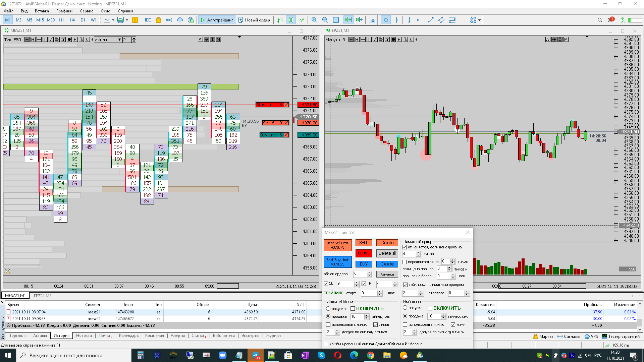Toggle the SL checkbox in order panel

(326, 284)
